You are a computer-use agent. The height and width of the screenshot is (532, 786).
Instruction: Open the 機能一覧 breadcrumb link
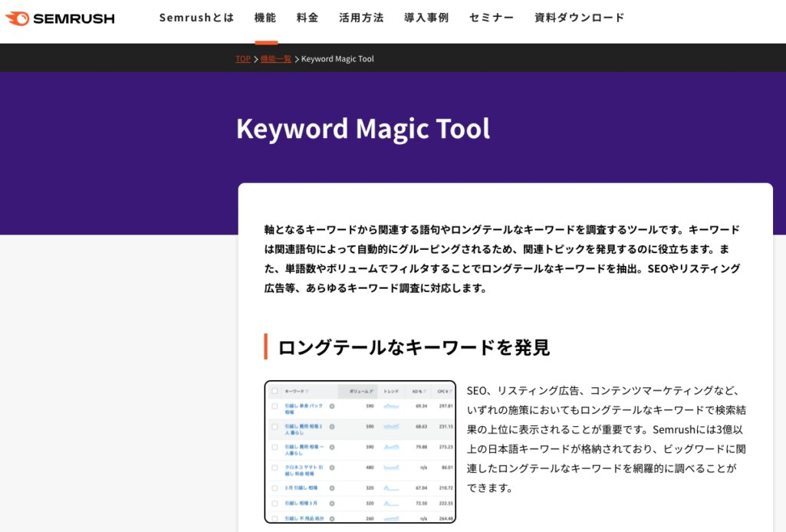click(275, 58)
